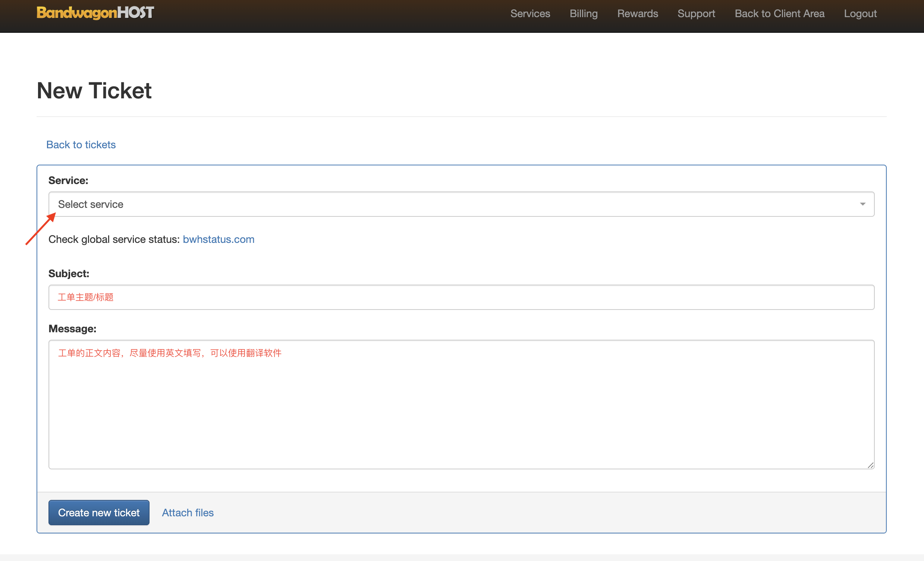Screen dimensions: 924x561
Task: Click the Subject: field label
Action: (69, 273)
